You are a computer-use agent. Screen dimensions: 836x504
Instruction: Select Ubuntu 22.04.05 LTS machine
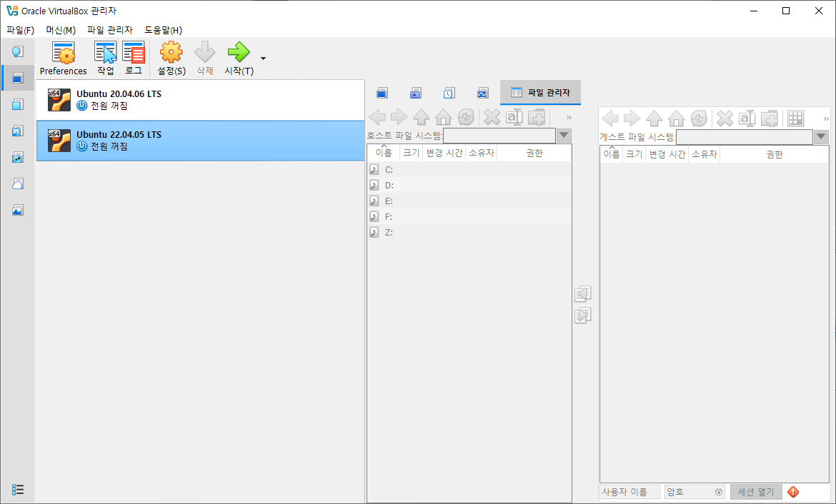pyautogui.click(x=201, y=141)
